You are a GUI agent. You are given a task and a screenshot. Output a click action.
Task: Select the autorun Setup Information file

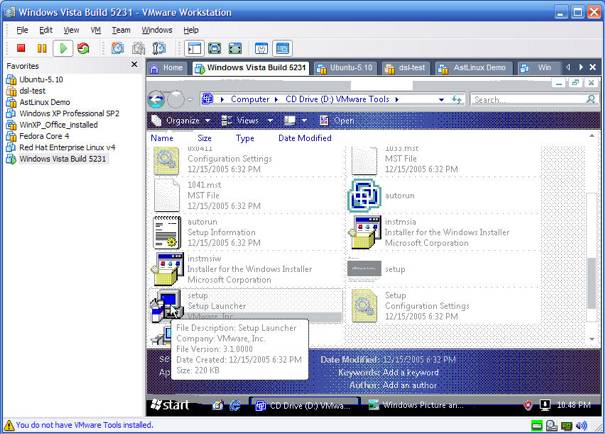coord(246,232)
